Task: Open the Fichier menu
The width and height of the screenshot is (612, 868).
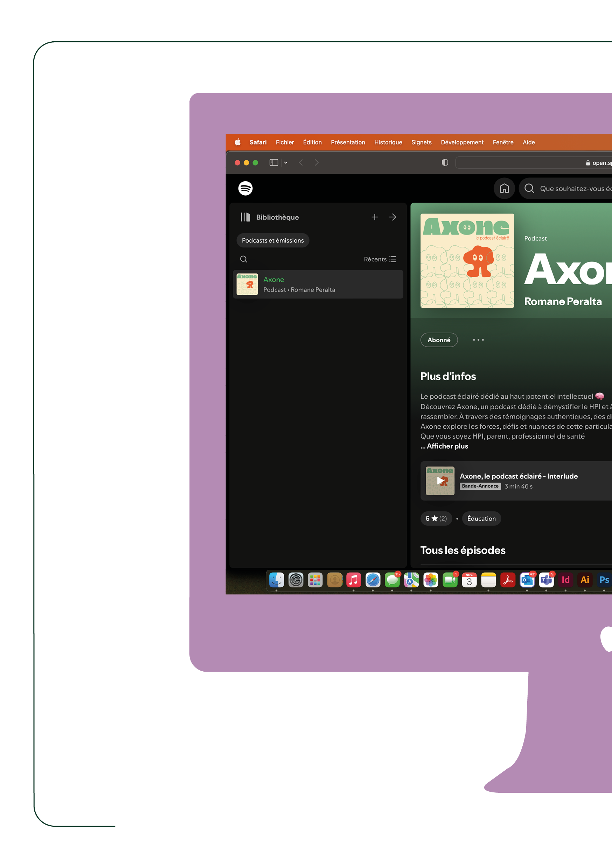Action: [x=285, y=142]
